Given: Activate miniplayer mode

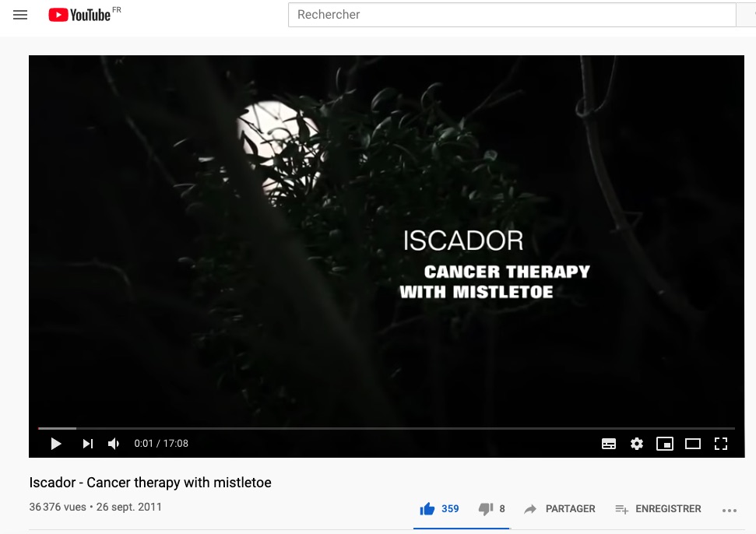Looking at the screenshot, I should [x=665, y=444].
